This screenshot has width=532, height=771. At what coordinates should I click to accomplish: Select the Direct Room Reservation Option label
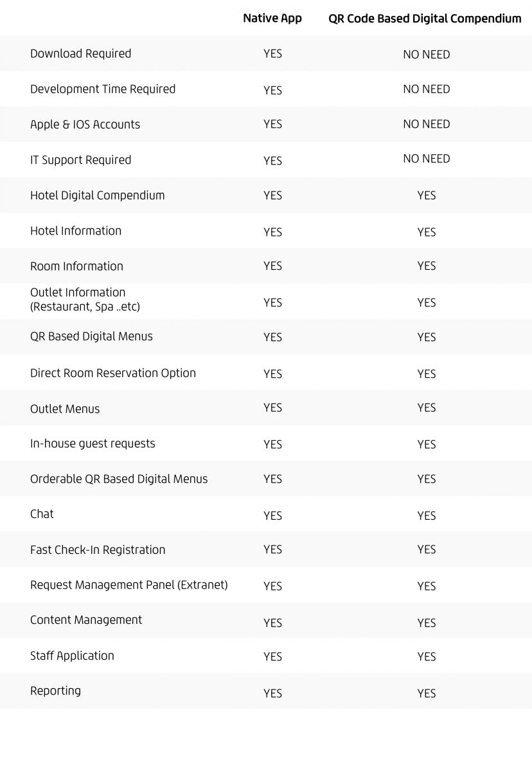click(113, 373)
